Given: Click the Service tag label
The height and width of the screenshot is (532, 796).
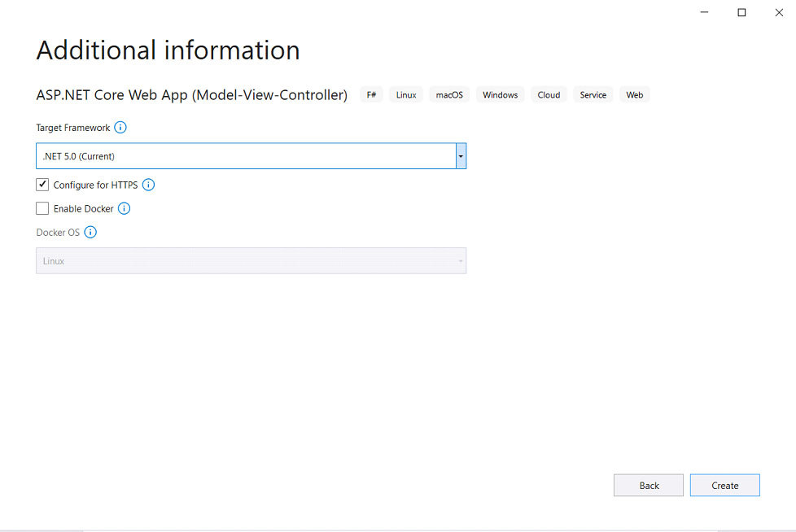Looking at the screenshot, I should point(593,95).
